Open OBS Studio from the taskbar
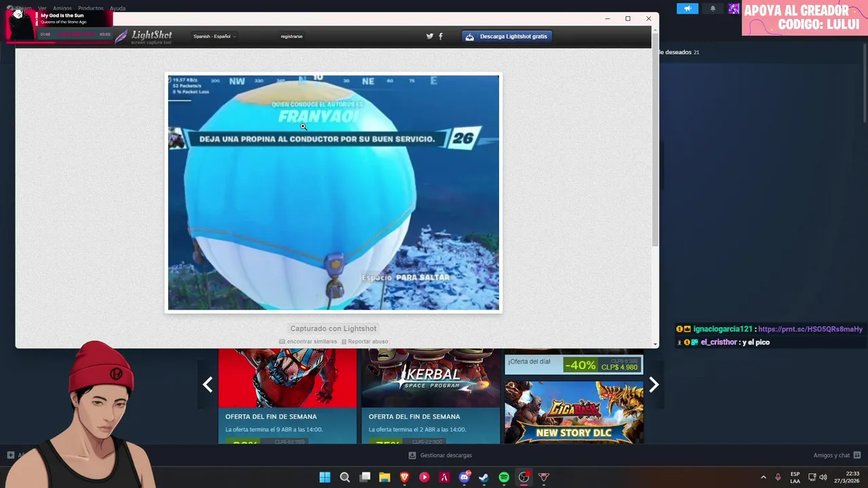Image resolution: width=868 pixels, height=488 pixels. pyautogui.click(x=524, y=477)
